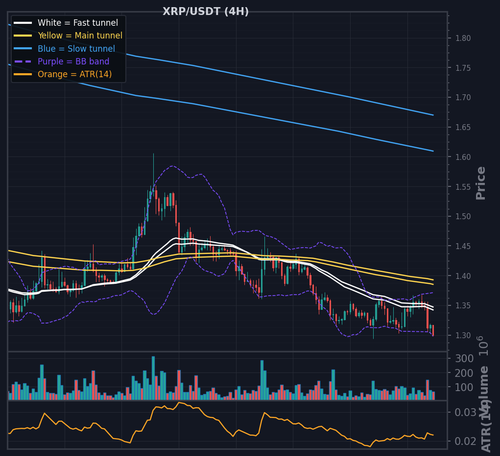The height and width of the screenshot is (456, 500).
Task: Click the purple dashed line sample in legend
Action: (x=23, y=62)
